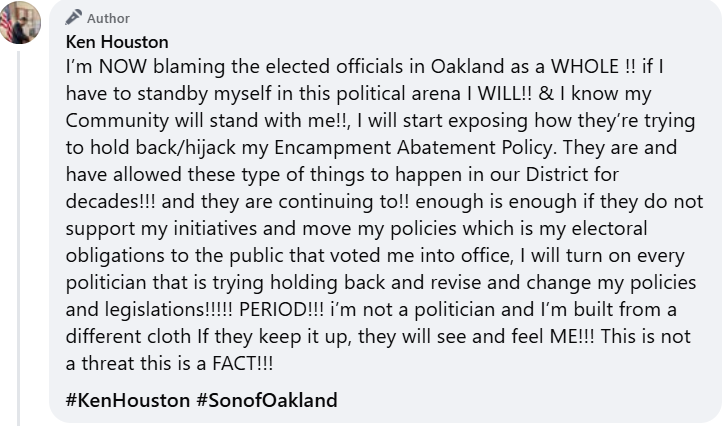This screenshot has width=727, height=426.
Task: Click the pencil icon beside Author
Action: click(73, 18)
